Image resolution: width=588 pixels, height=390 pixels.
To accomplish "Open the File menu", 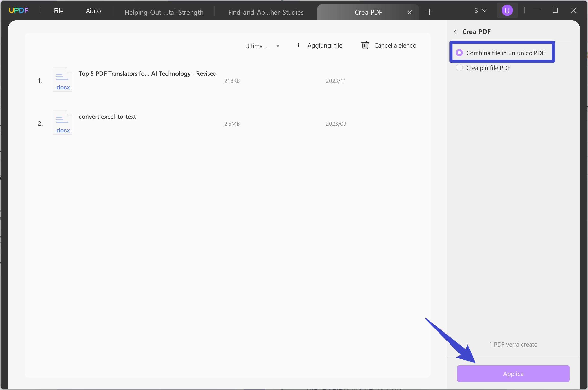I will click(58, 11).
